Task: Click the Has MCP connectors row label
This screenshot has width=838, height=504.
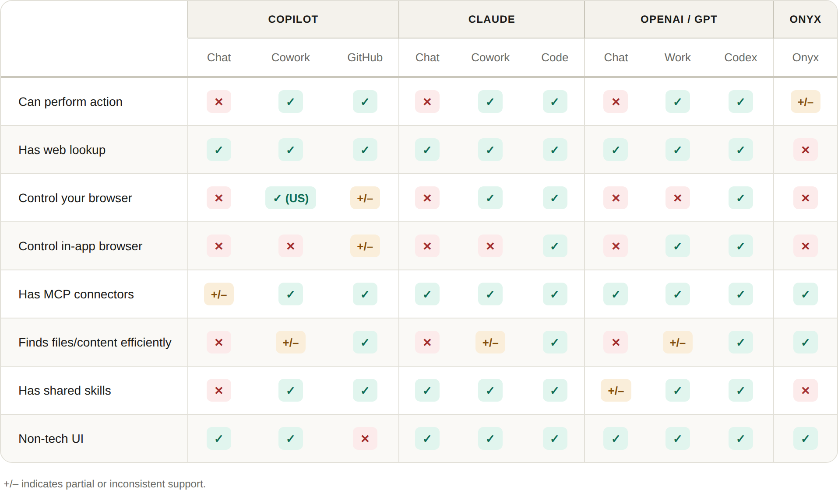Action: click(76, 294)
